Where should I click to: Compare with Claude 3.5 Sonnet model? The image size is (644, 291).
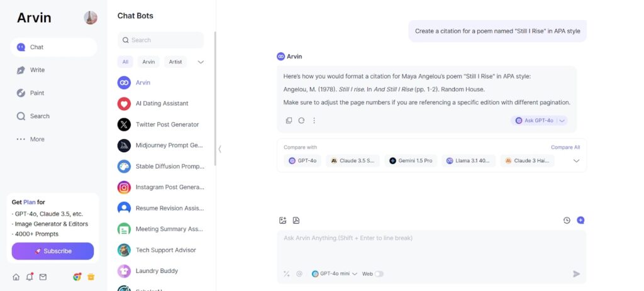click(x=353, y=161)
